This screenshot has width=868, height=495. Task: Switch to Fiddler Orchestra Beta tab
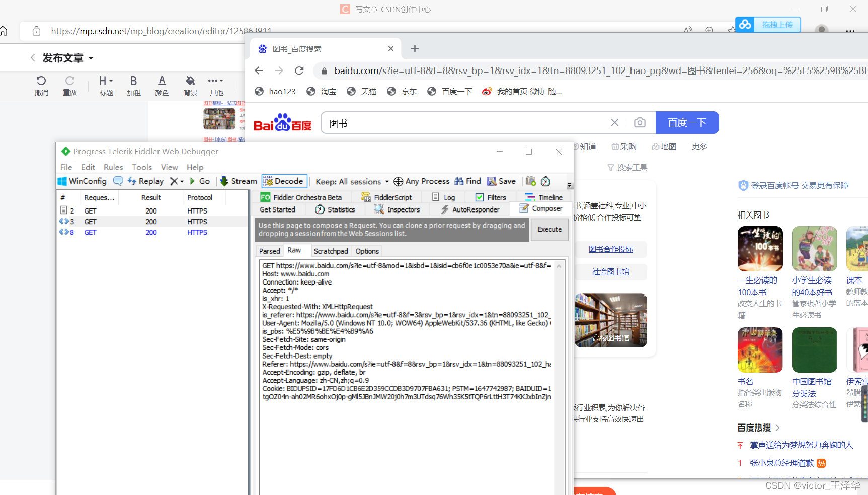tap(301, 197)
